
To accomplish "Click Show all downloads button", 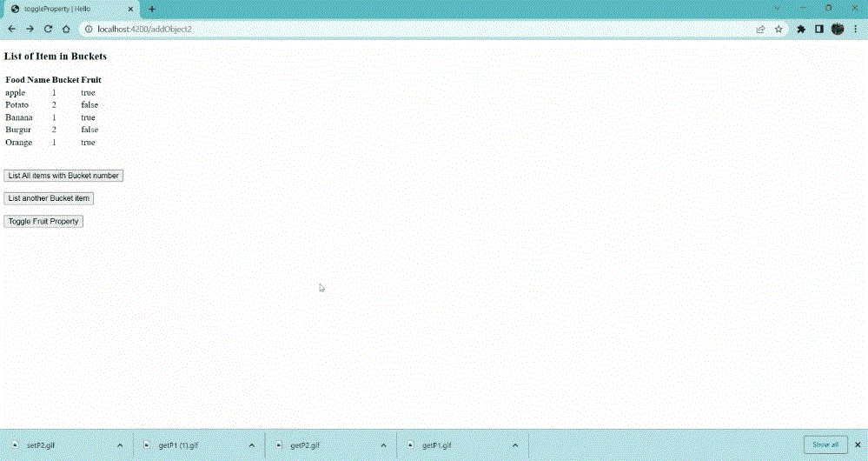I will click(x=825, y=445).
